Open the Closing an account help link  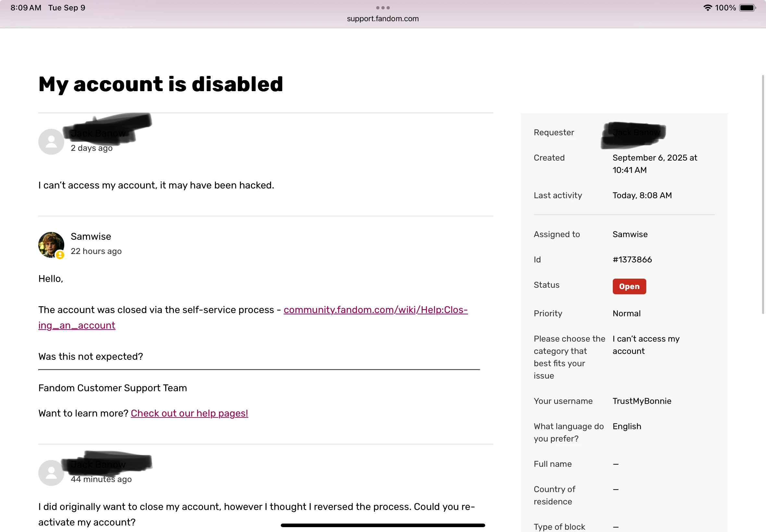coord(375,310)
